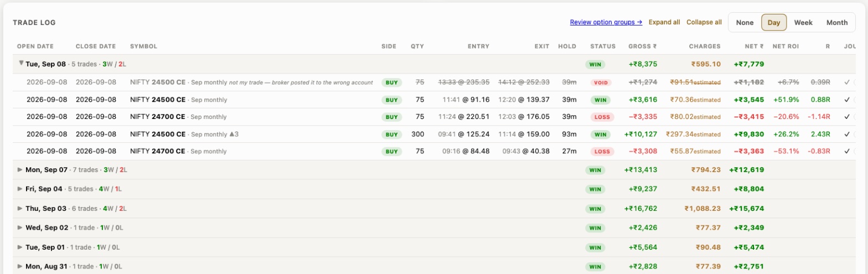The image size is (868, 274).
Task: Click the +₹12,619 net for Mon, Sep 07
Action: [747, 170]
